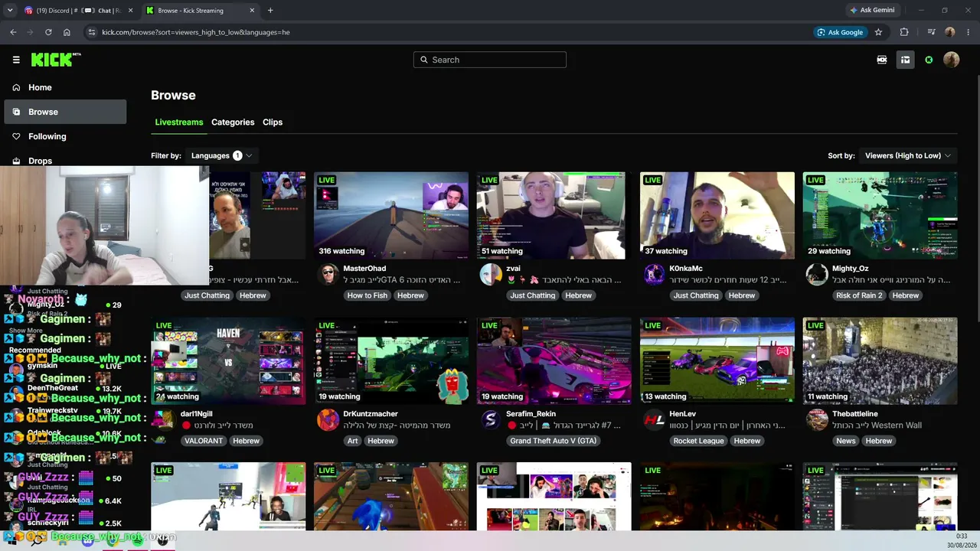Open Serafim_Rekin's channel avatar
Image resolution: width=980 pixels, height=551 pixels.
(x=491, y=419)
